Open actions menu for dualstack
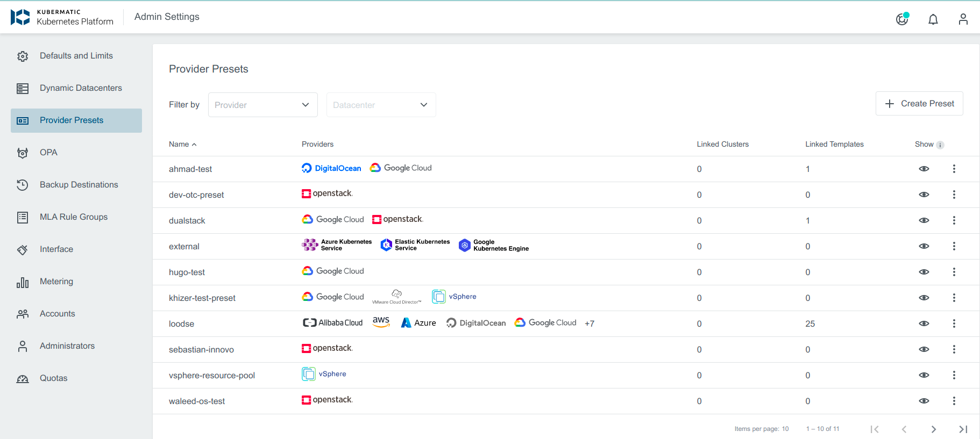This screenshot has height=439, width=980. tap(954, 220)
